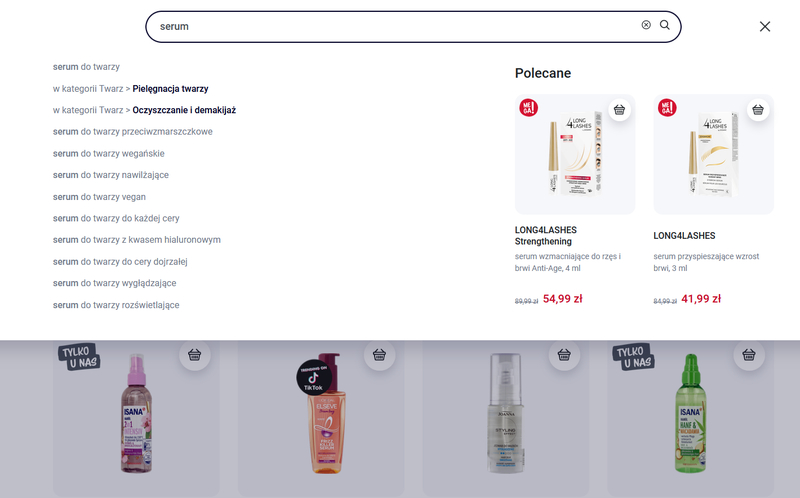Open the 41,99 zł LONG4LASHES product image
800x498 pixels.
point(713,155)
